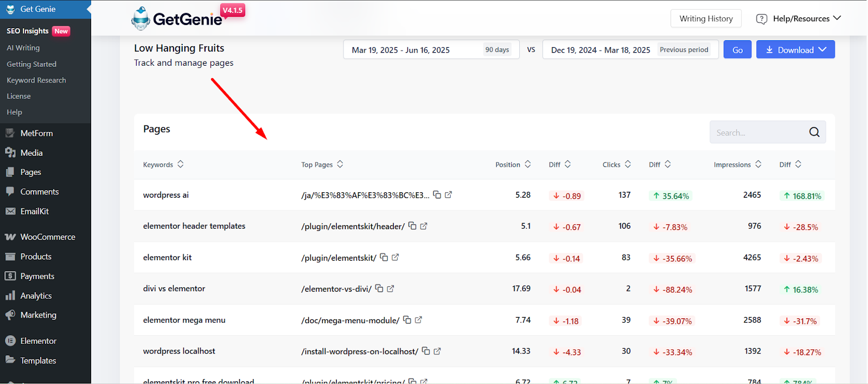Select the elementor mega menu keyword
Image resolution: width=868 pixels, height=384 pixels.
coord(184,320)
